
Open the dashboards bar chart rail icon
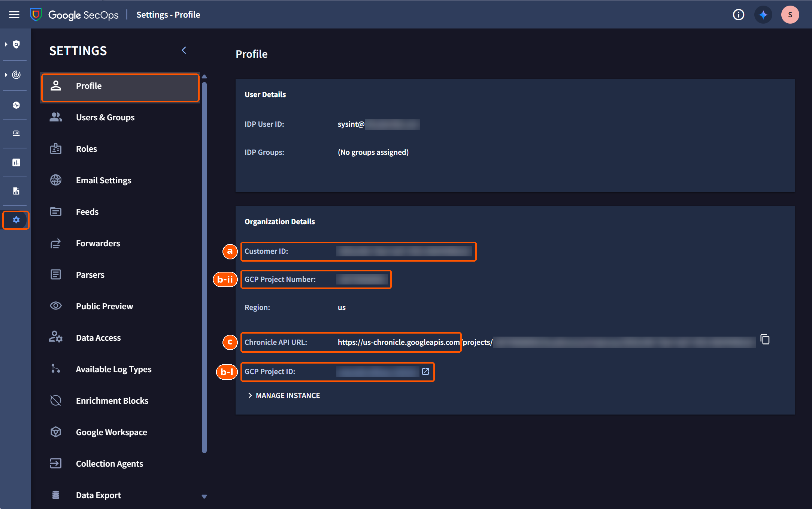click(16, 162)
